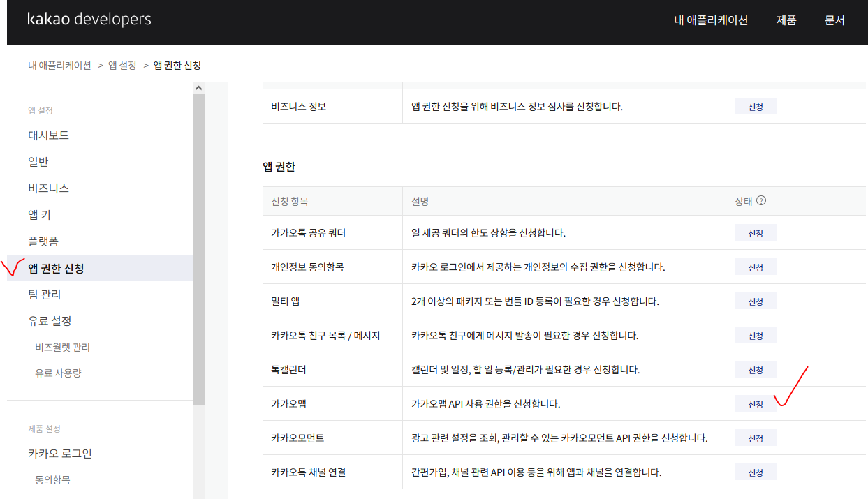The image size is (868, 499).
Task: Open 유료 설정 in the sidebar
Action: tap(50, 321)
